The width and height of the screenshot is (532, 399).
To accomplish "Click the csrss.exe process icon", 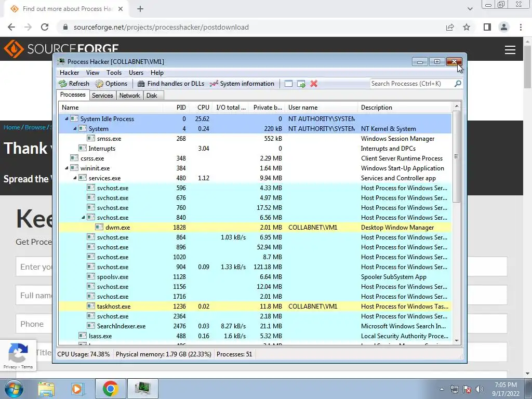I will click(74, 158).
